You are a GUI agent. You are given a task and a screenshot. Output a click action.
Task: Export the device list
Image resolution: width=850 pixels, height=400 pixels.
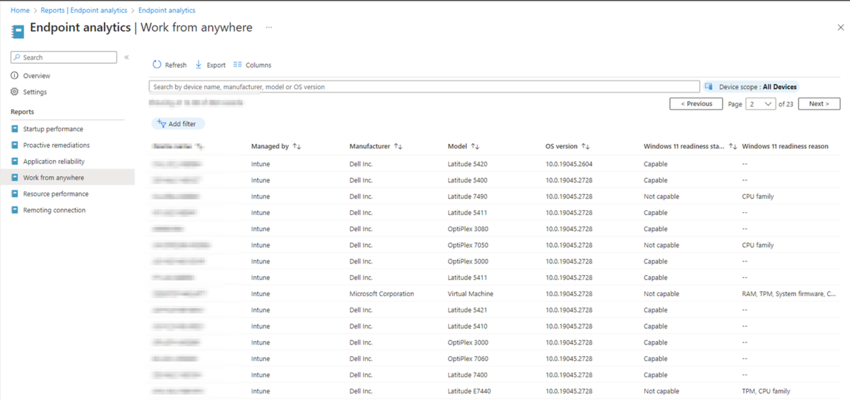coord(210,65)
